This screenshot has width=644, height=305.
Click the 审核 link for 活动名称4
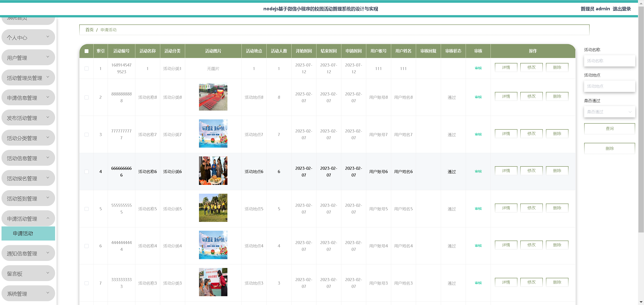click(x=478, y=246)
